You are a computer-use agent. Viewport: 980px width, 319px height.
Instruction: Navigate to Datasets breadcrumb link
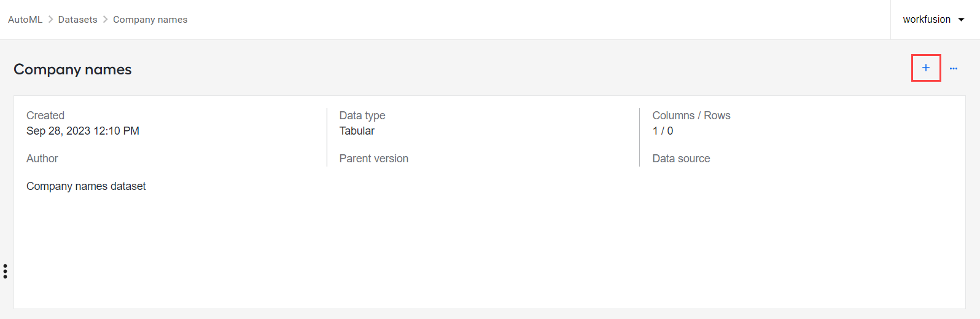[77, 20]
